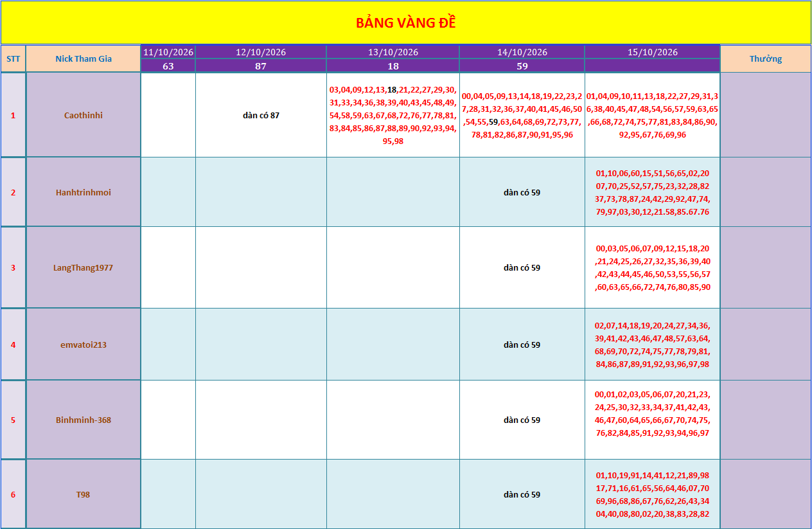The height and width of the screenshot is (529, 812).
Task: Click STT number 4 cell
Action: [13, 345]
